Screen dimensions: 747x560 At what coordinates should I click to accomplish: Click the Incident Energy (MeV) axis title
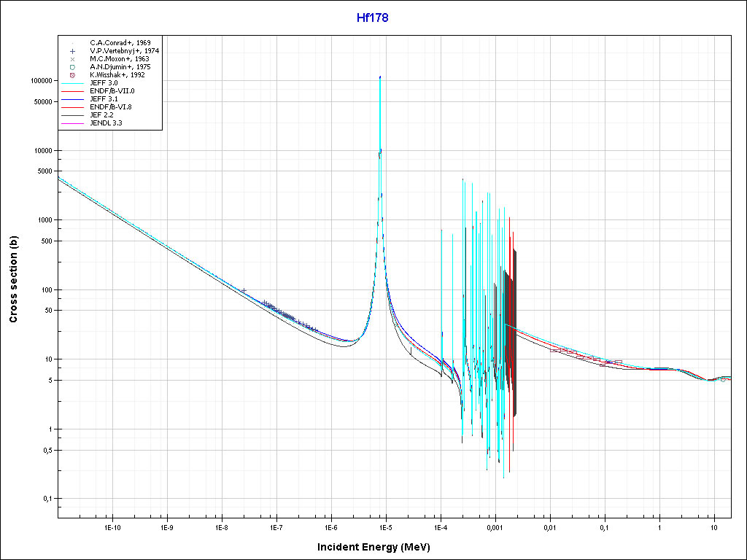(x=373, y=547)
